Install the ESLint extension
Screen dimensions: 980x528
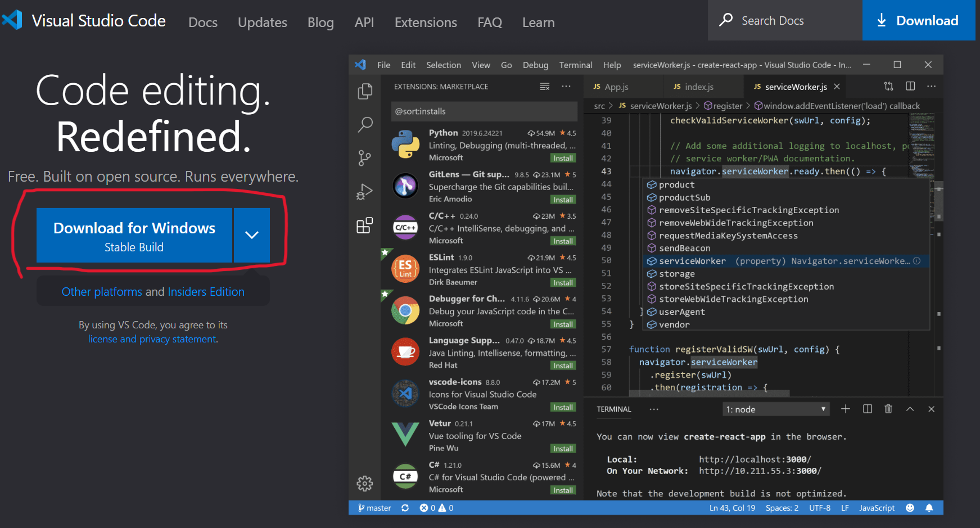click(x=563, y=283)
